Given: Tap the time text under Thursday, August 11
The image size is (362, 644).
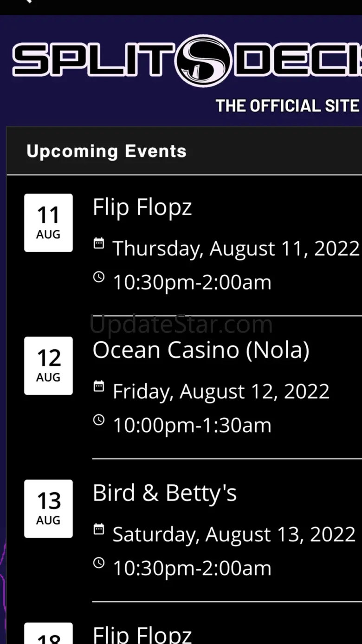Looking at the screenshot, I should point(192,282).
